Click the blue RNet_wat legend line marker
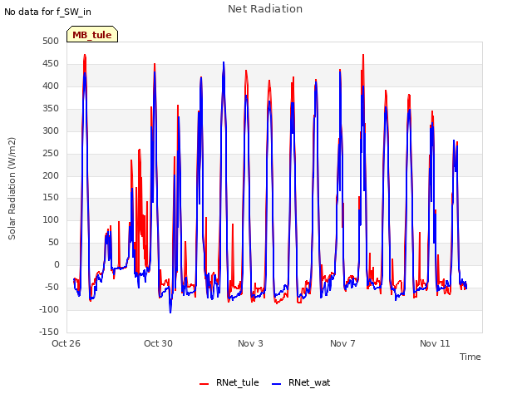The height and width of the screenshot is (399, 532). tap(277, 383)
